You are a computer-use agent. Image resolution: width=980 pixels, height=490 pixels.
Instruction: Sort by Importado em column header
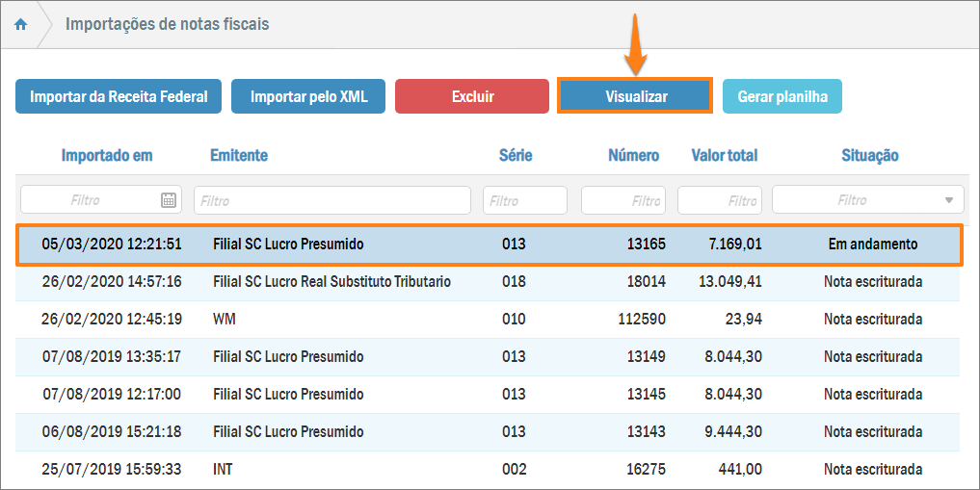107,155
